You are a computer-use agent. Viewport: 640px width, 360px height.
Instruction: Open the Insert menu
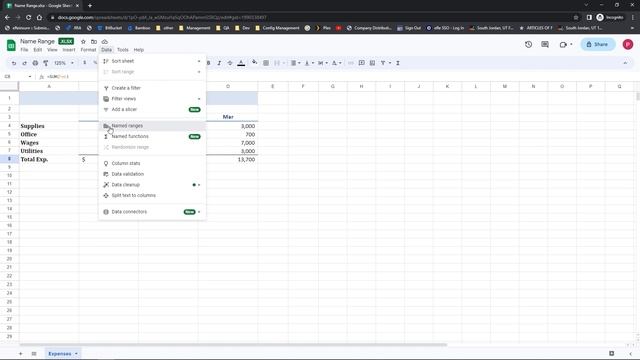click(x=69, y=50)
